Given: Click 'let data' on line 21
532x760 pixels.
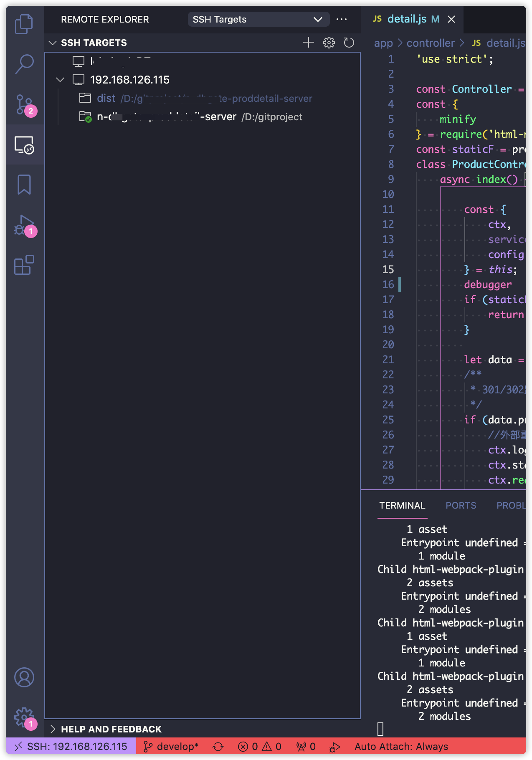Looking at the screenshot, I should tap(488, 360).
